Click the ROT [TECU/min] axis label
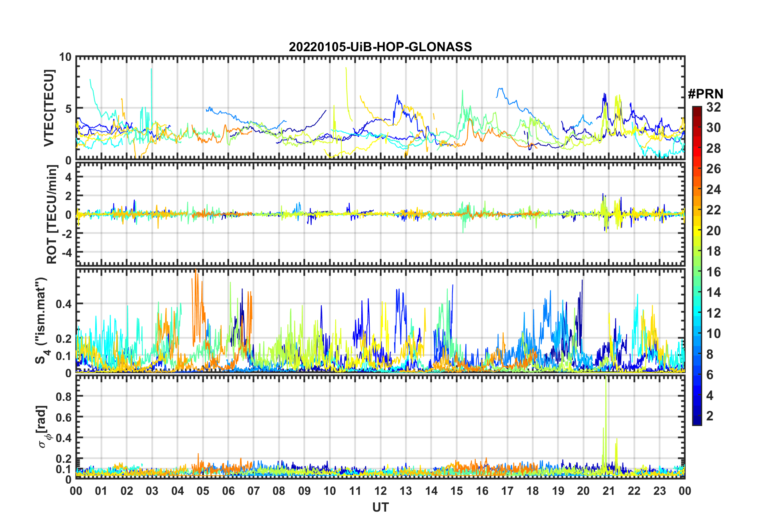761x532 pixels. pos(52,214)
